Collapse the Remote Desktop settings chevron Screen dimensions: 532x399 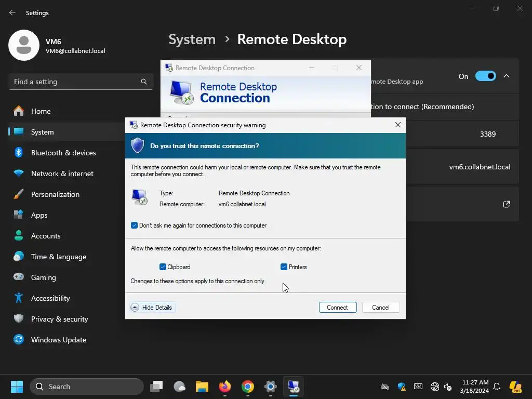tap(507, 76)
